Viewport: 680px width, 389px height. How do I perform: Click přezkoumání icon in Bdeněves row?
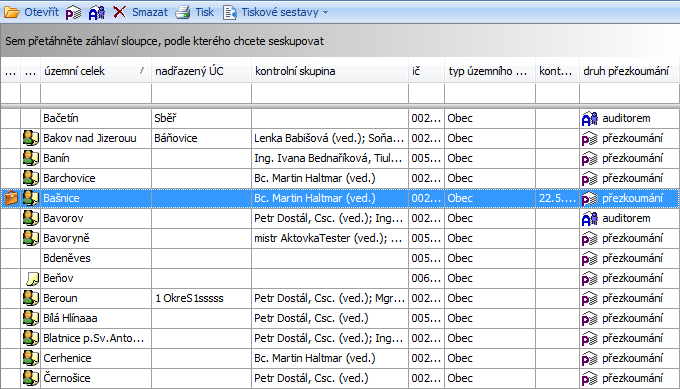point(590,258)
